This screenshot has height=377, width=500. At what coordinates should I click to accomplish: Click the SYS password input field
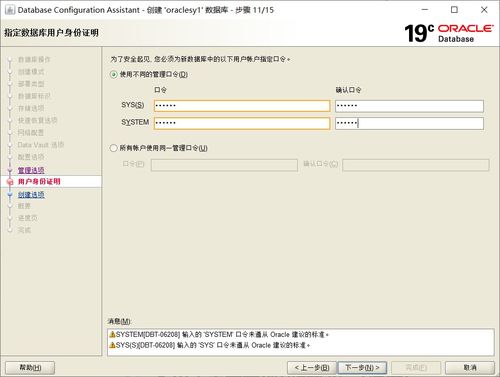[x=242, y=106]
